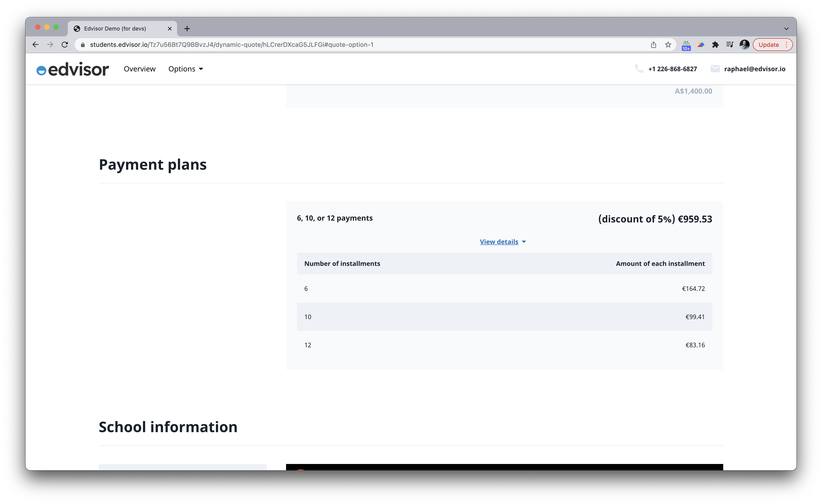
Task: Click the €99.41 amount
Action: tap(695, 317)
